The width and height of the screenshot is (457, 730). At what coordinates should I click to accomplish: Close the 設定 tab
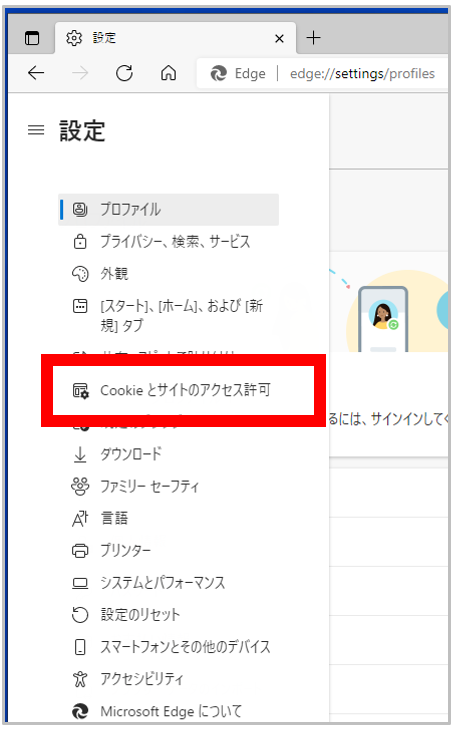tap(279, 38)
